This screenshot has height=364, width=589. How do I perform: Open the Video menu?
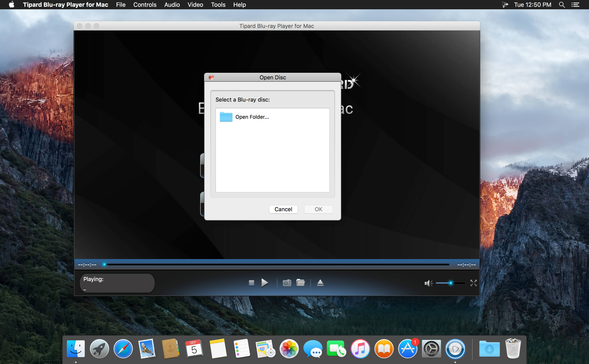195,5
